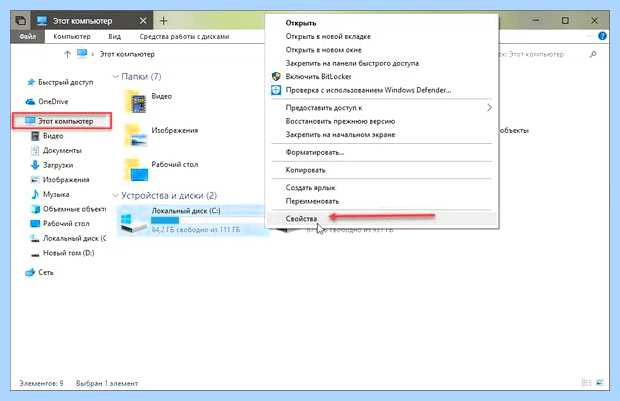Click the Загрузки download arrow icon
Screen dimensions: 620x401
tap(35, 165)
